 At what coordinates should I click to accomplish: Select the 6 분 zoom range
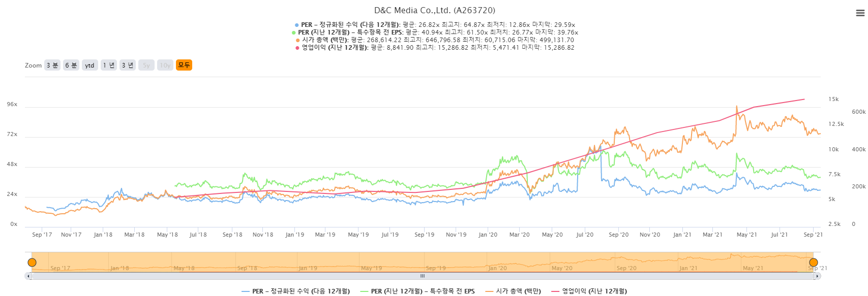click(71, 65)
